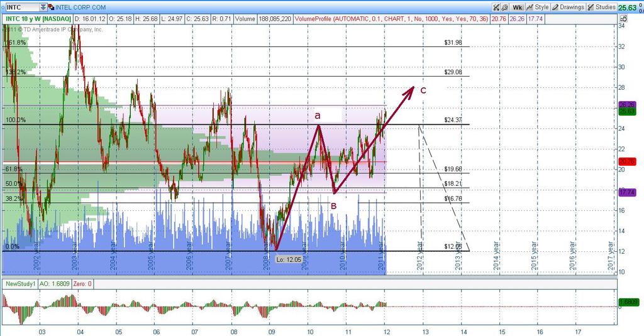This screenshot has width=644, height=336.
Task: Click the L: 24.97 low value
Action: pos(172,18)
